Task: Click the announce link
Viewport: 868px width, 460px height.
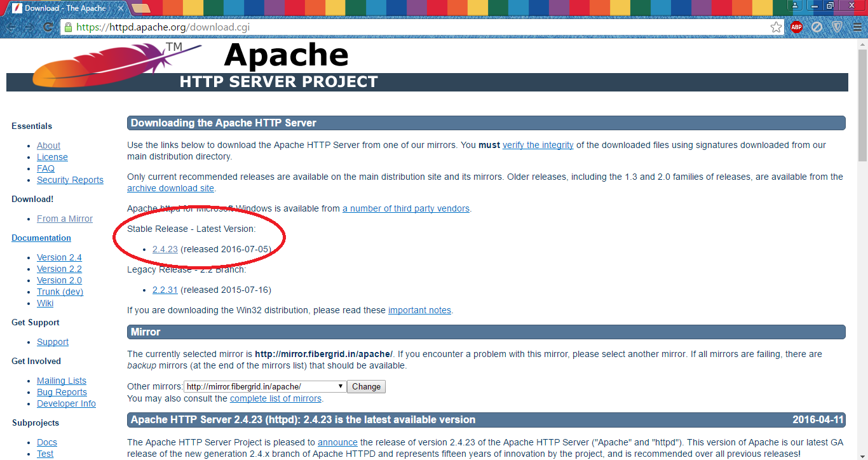Action: click(x=337, y=442)
